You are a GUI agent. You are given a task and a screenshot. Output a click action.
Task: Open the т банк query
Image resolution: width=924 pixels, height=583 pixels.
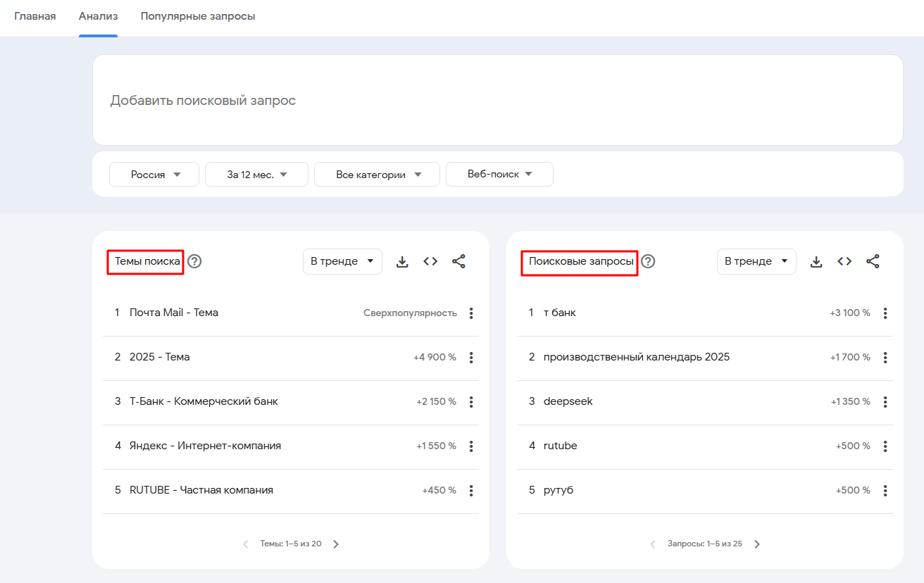[560, 313]
